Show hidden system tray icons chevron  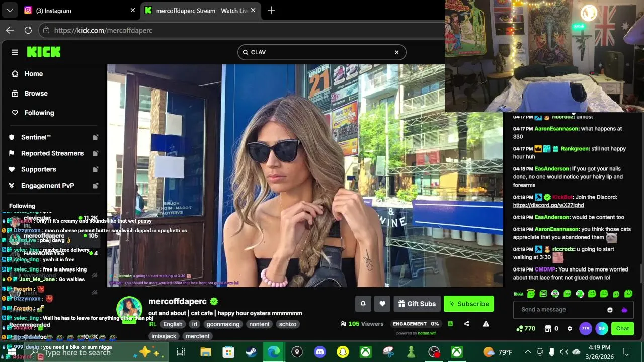(x=528, y=352)
